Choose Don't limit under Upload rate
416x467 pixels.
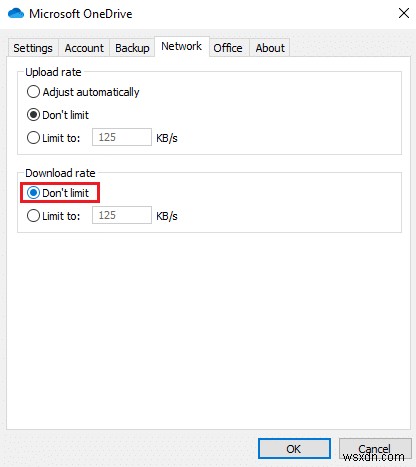point(58,115)
